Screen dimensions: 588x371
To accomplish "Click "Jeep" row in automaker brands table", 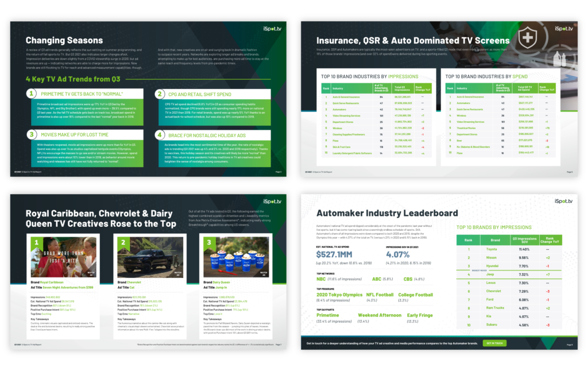I will (x=509, y=275).
